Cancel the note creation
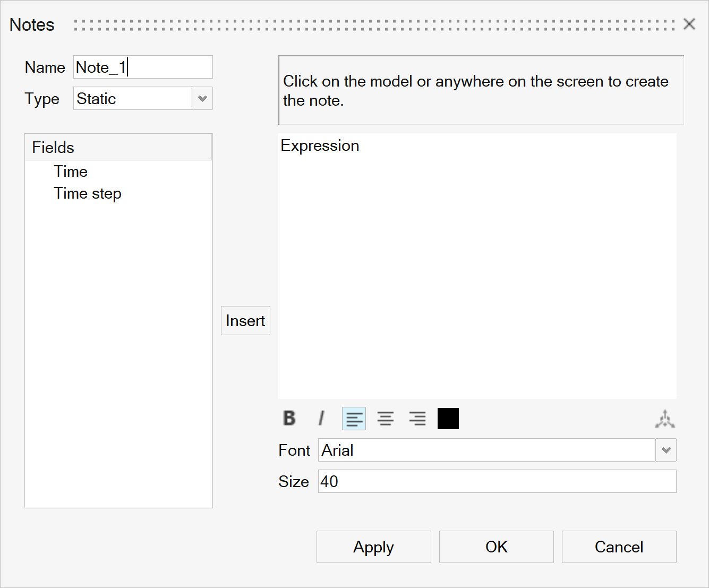This screenshot has height=588, width=709. point(619,547)
